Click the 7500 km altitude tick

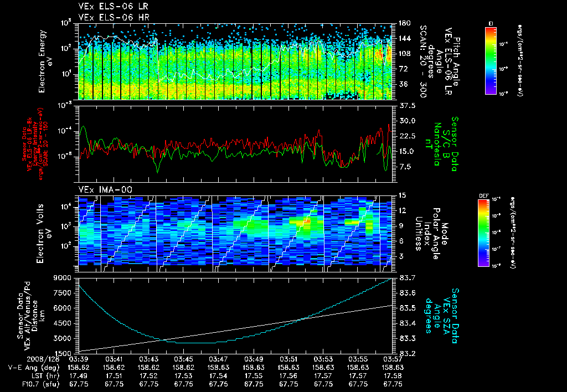64,293
